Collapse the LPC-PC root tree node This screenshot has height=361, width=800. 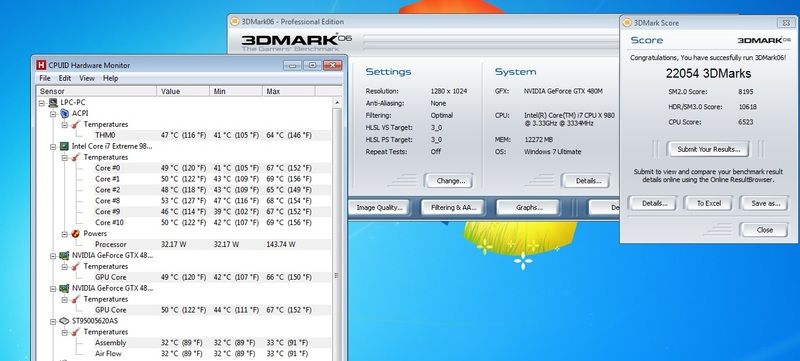[x=42, y=102]
